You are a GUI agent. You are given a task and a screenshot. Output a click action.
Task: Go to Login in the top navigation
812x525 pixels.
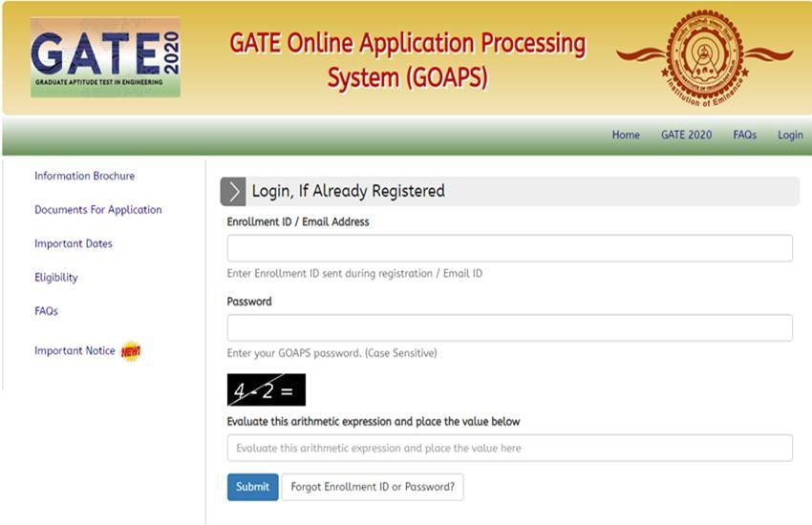click(x=790, y=135)
